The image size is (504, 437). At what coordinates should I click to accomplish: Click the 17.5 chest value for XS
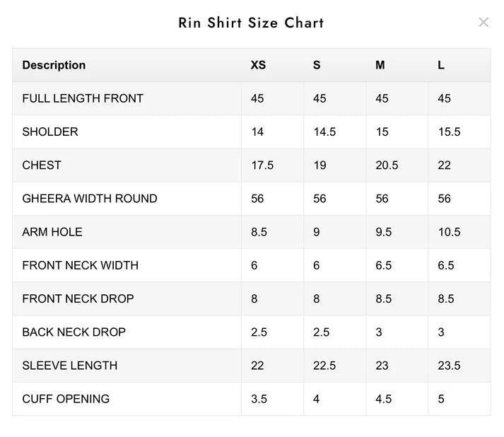(x=262, y=165)
